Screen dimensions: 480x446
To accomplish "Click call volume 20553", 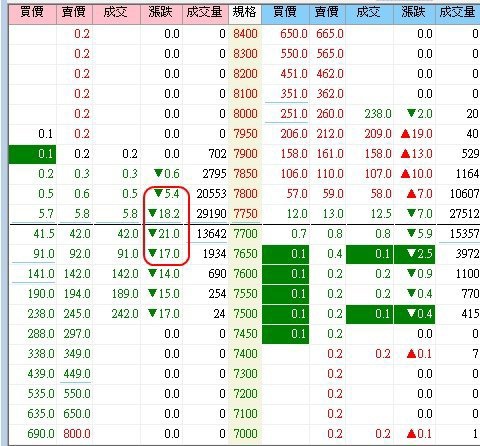I will pyautogui.click(x=211, y=194).
